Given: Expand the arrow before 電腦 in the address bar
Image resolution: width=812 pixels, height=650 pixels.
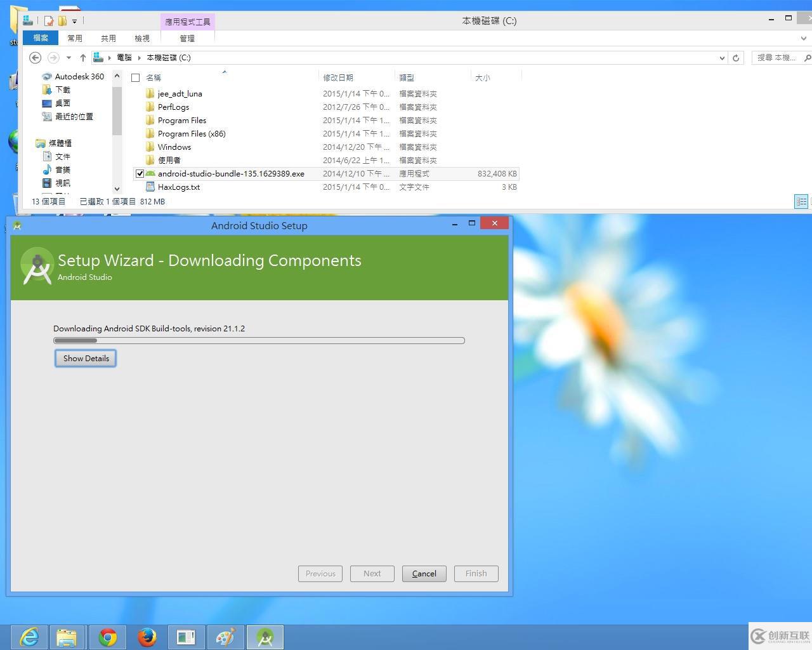Looking at the screenshot, I should click(x=110, y=58).
